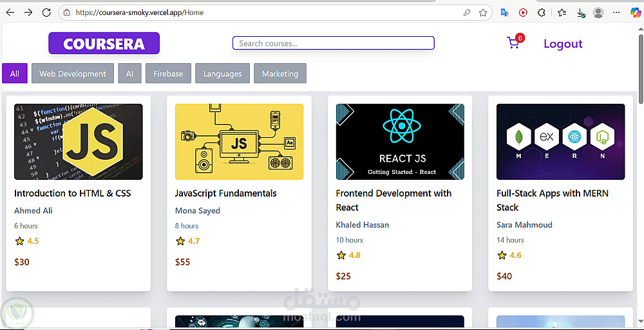Select the All category filter
The width and height of the screenshot is (644, 330).
point(15,73)
